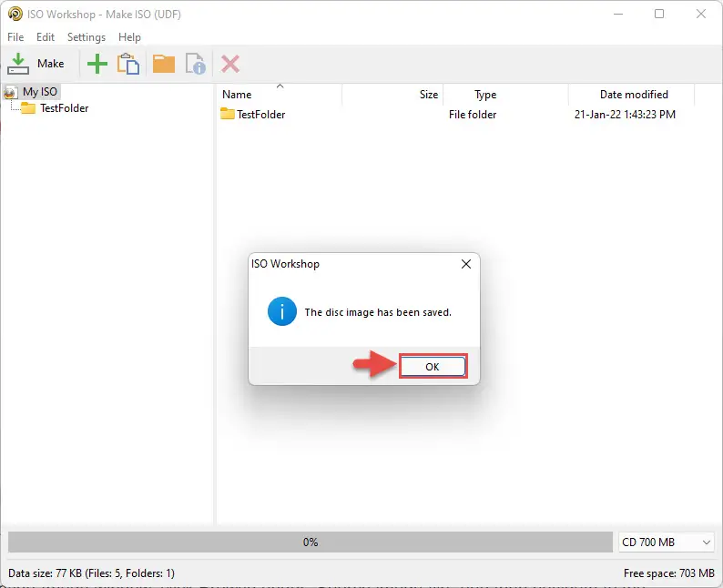Viewport: 723px width, 588px height.
Task: Open the CD 700 MB disc size dropdown
Action: 667,542
